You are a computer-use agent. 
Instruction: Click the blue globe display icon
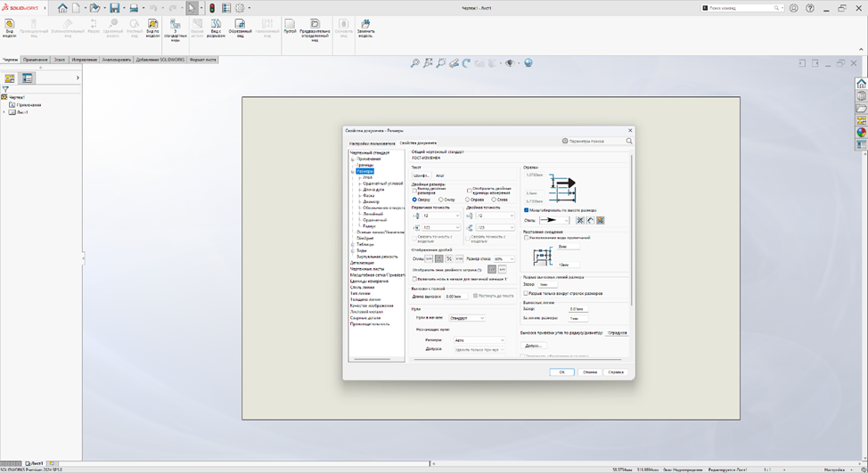tap(528, 63)
